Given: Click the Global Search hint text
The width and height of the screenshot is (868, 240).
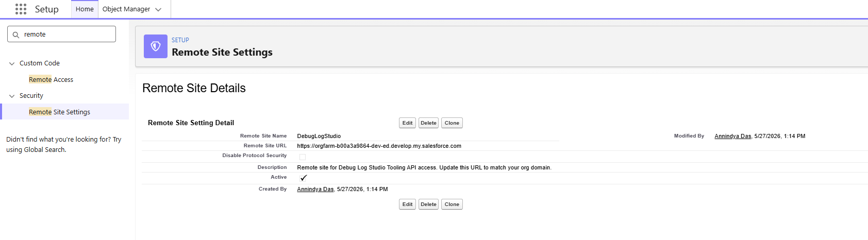Looking at the screenshot, I should tap(64, 145).
